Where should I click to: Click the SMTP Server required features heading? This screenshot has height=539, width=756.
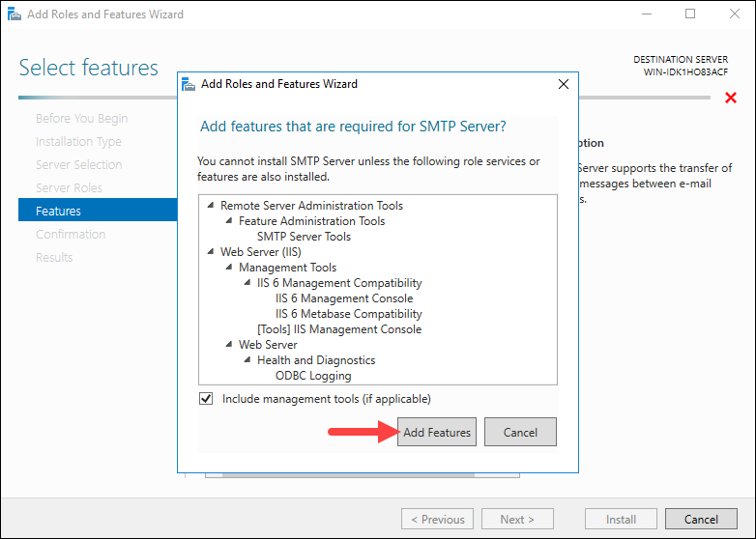(x=353, y=127)
